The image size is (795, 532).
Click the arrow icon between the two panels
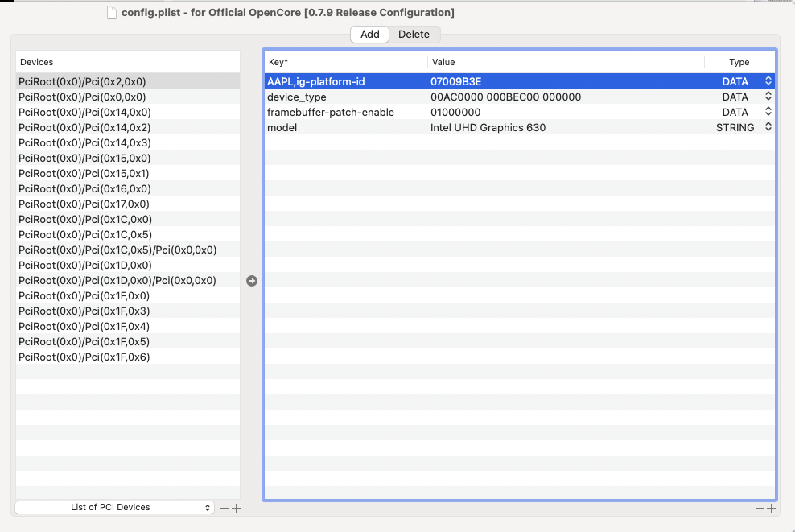(252, 281)
